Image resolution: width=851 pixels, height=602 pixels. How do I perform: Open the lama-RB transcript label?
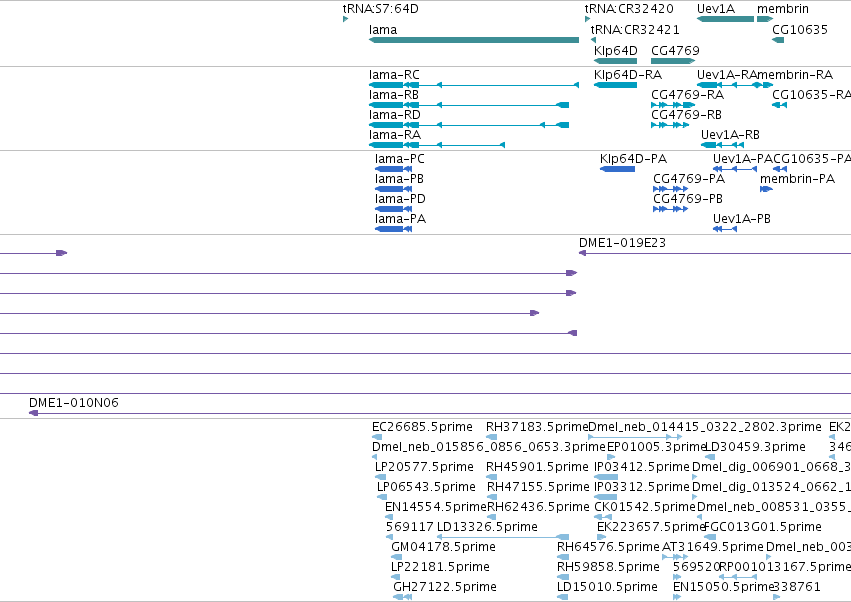click(x=393, y=95)
